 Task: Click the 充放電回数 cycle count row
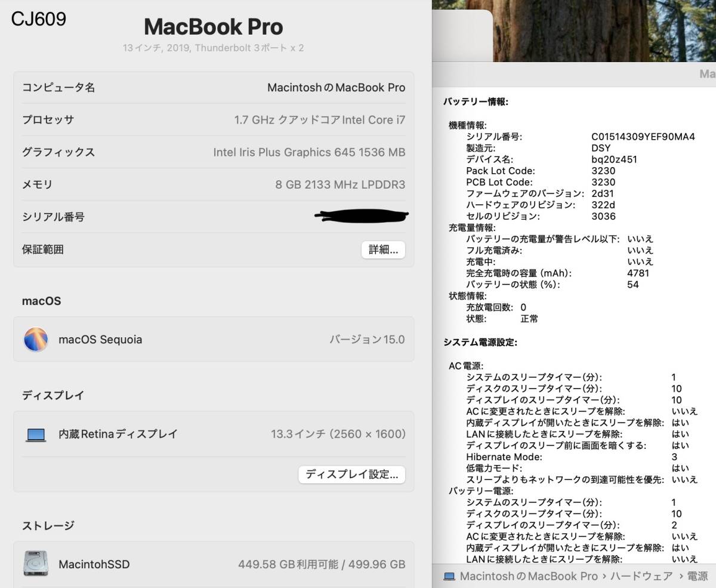pyautogui.click(x=496, y=307)
